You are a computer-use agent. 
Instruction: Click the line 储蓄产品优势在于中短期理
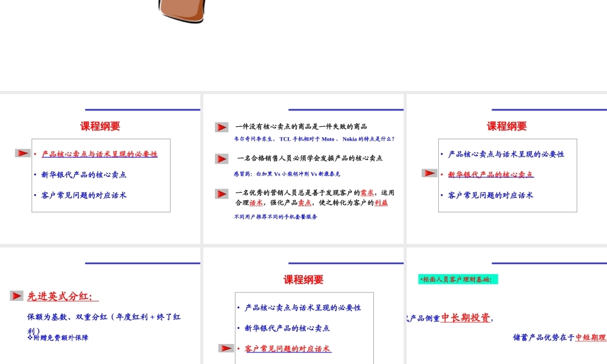[x=560, y=337]
